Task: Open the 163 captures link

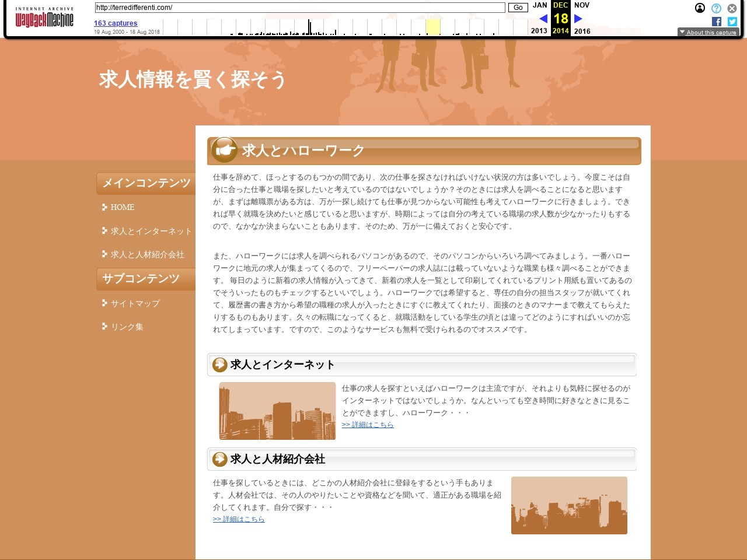Action: click(x=116, y=23)
